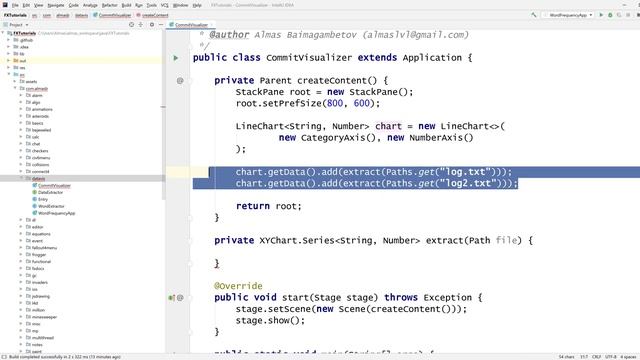
Task: Click the Debug bug icon in toolbar
Action: coord(610,15)
